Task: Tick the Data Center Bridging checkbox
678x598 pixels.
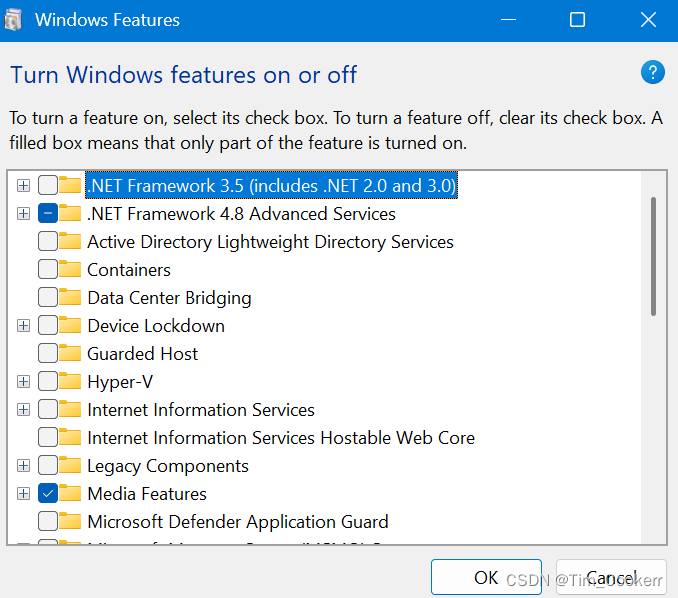Action: click(48, 297)
